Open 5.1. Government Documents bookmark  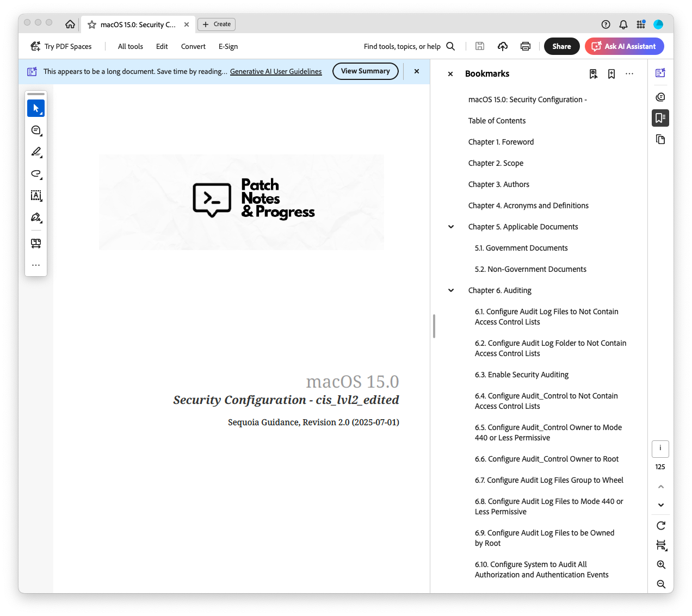click(x=521, y=248)
